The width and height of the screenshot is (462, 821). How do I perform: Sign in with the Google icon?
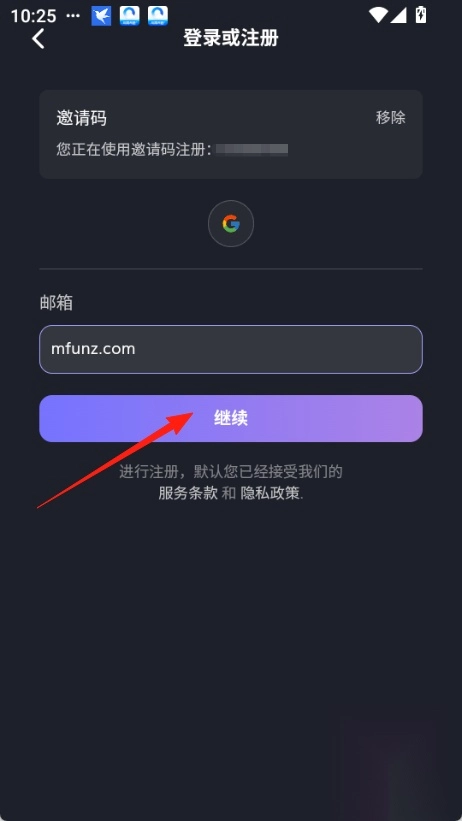pyautogui.click(x=231, y=224)
